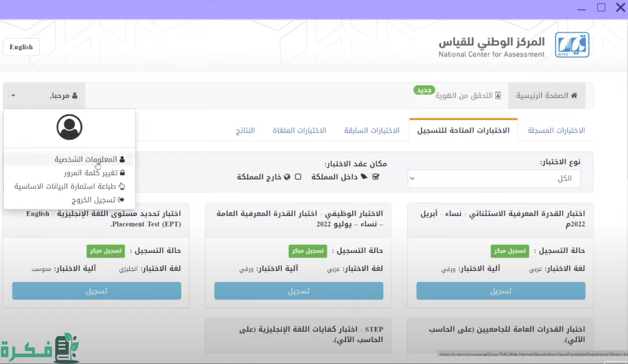Click the green جديد badge
628x364 pixels.
pos(424,90)
